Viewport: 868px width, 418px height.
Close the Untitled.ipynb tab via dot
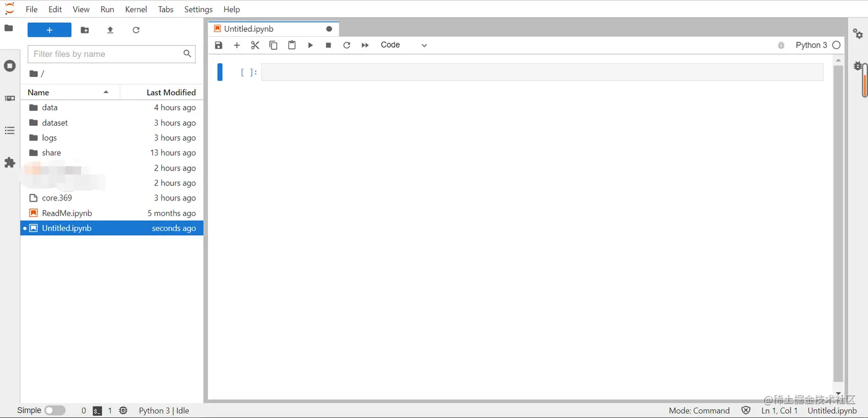329,29
